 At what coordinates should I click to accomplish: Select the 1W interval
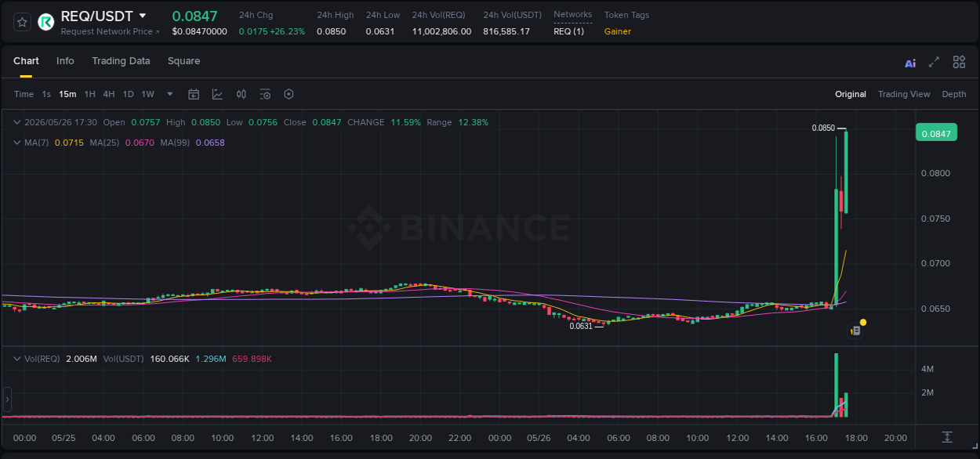pyautogui.click(x=147, y=94)
